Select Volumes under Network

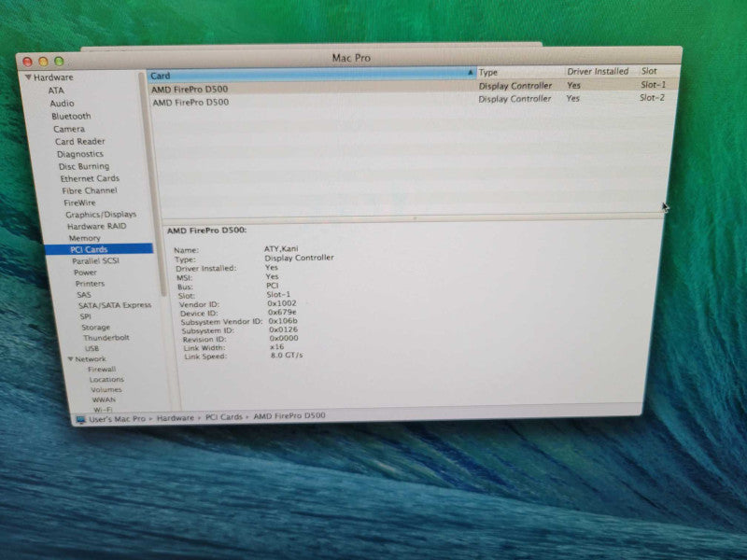pos(106,389)
